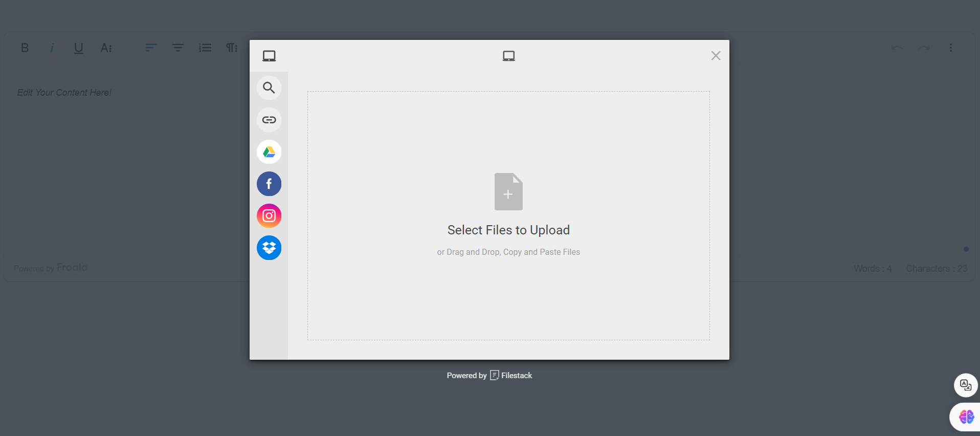
Task: Toggle Italic in Froala toolbar
Action: tap(52, 48)
